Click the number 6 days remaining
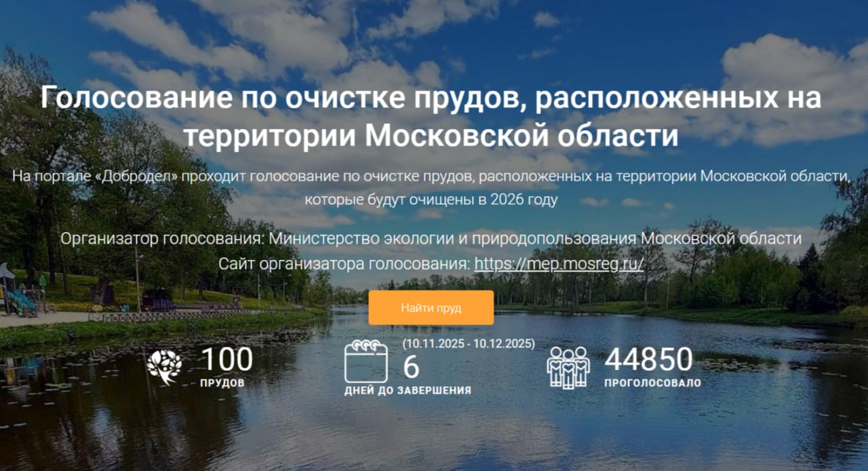 (x=412, y=367)
